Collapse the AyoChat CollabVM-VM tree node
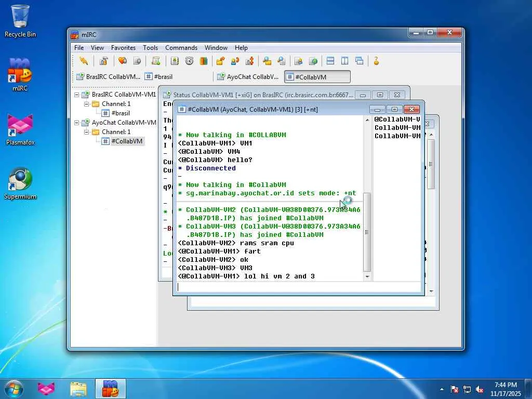 [x=77, y=123]
